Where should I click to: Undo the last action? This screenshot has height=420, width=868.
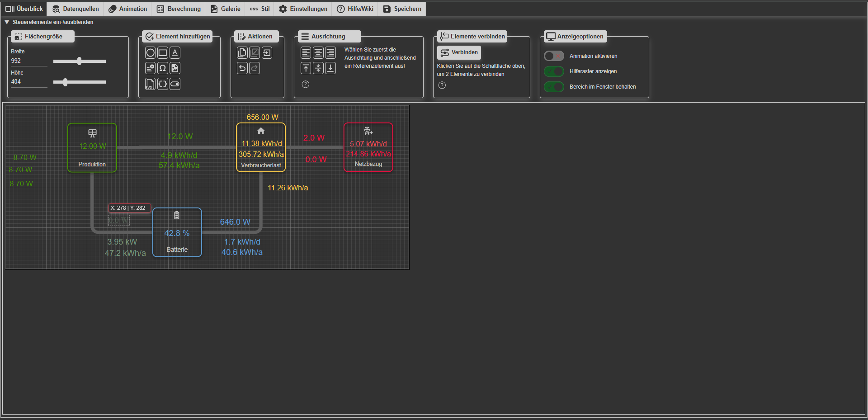click(242, 68)
